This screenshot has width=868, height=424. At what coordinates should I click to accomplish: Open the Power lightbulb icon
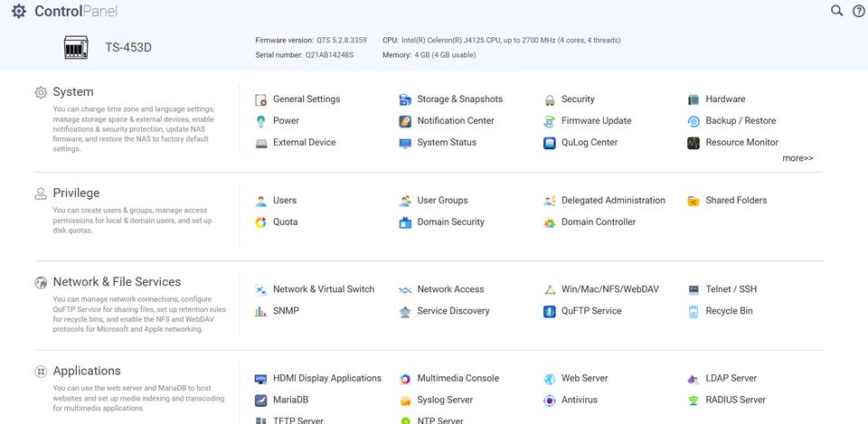tap(260, 121)
